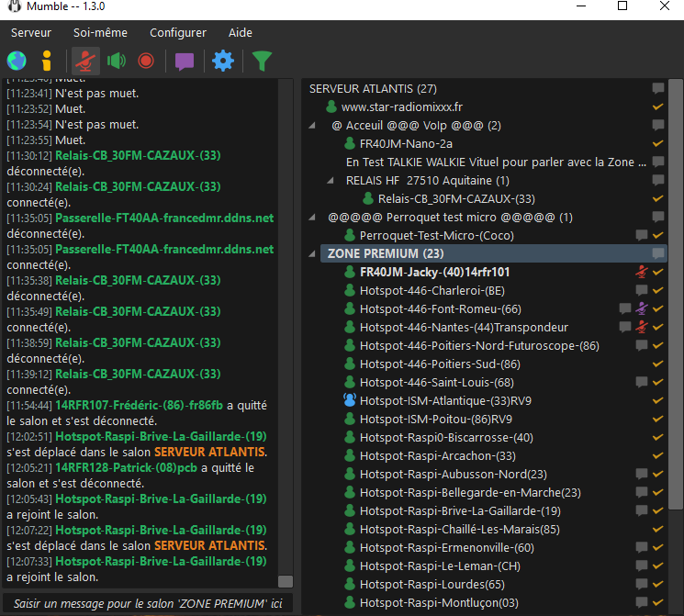
Task: Open the Configurer menu
Action: (178, 33)
